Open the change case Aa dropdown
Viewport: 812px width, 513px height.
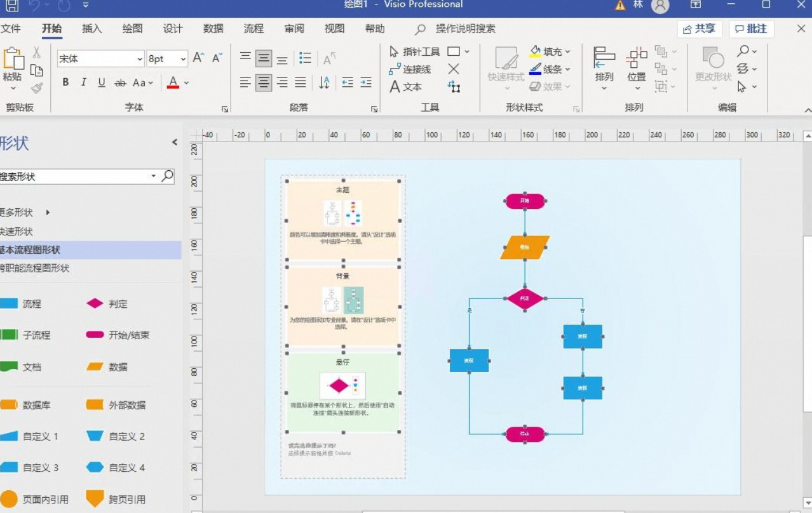(143, 83)
